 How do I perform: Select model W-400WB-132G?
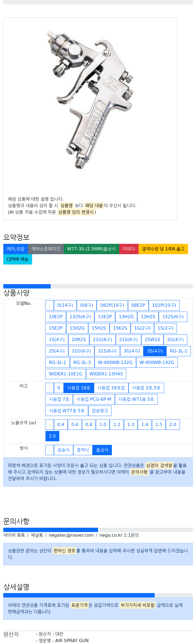pos(115,362)
